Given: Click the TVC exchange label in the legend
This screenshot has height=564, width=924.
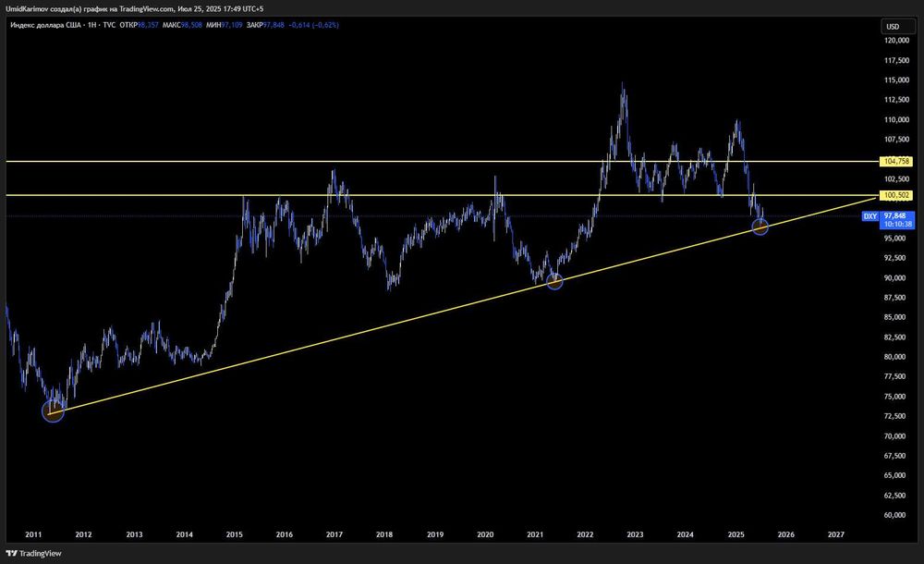Looking at the screenshot, I should point(109,25).
